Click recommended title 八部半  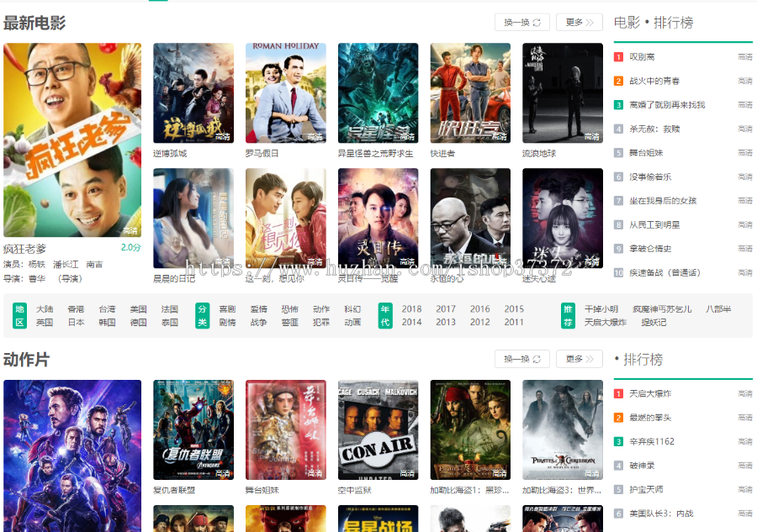(x=718, y=309)
